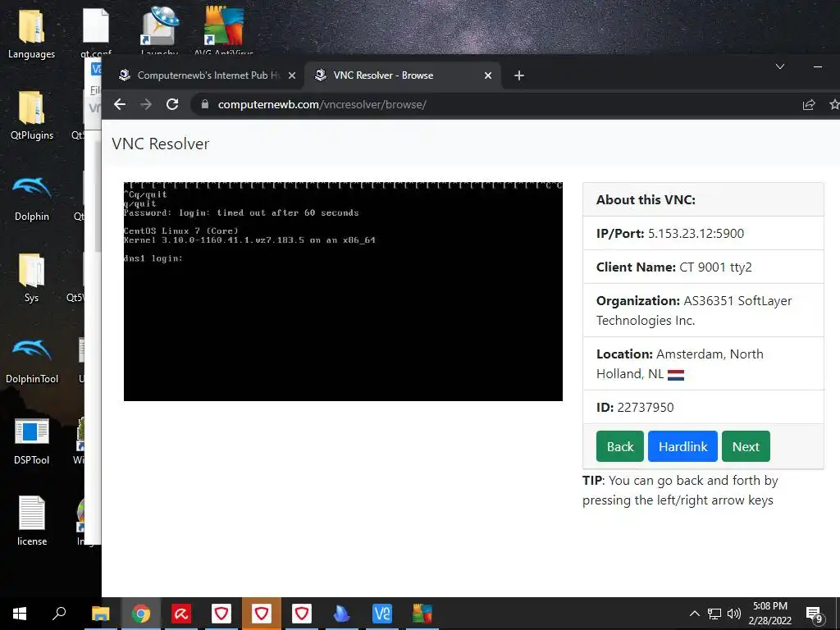Image resolution: width=840 pixels, height=630 pixels.
Task: Select the Dolphin desktop icon
Action: (32, 197)
